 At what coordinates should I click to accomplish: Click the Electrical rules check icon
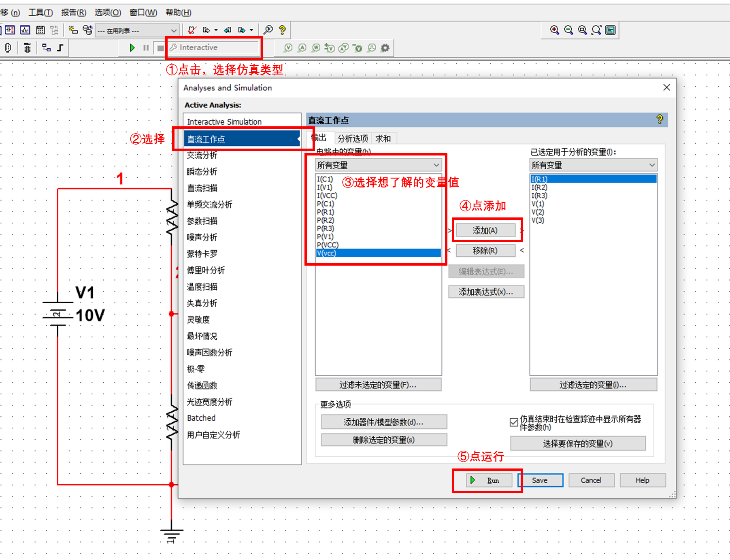click(192, 30)
